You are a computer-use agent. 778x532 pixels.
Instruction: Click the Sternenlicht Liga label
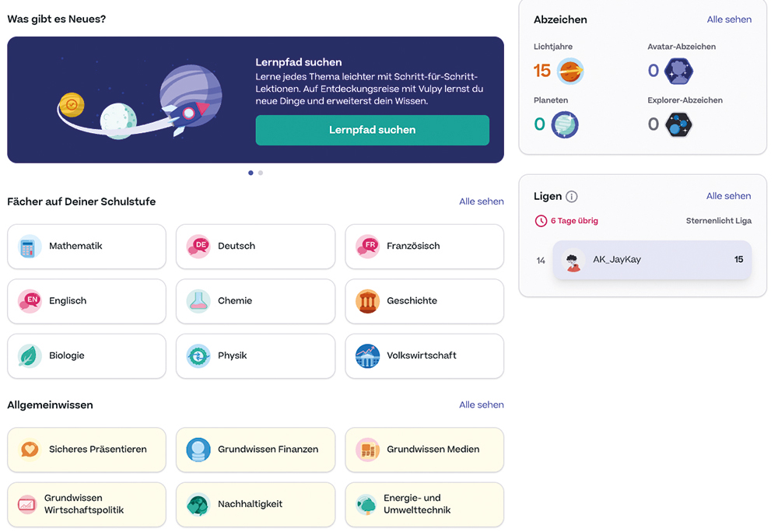click(718, 221)
